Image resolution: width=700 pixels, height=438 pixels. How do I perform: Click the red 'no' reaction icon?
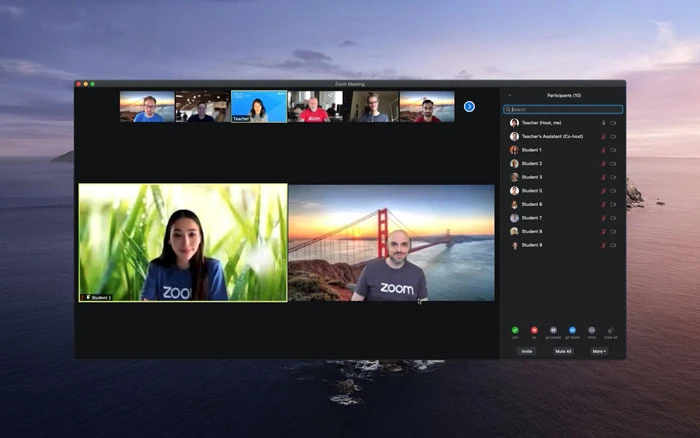coord(534,330)
